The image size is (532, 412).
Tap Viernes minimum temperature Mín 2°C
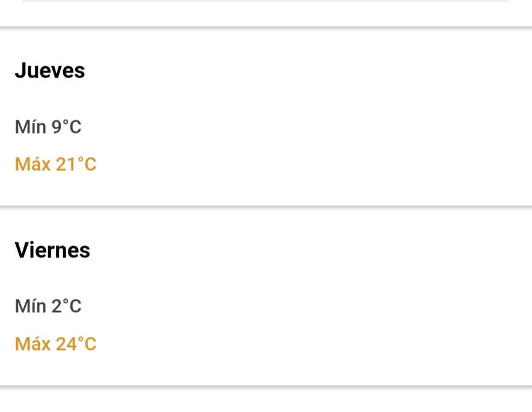click(x=48, y=306)
